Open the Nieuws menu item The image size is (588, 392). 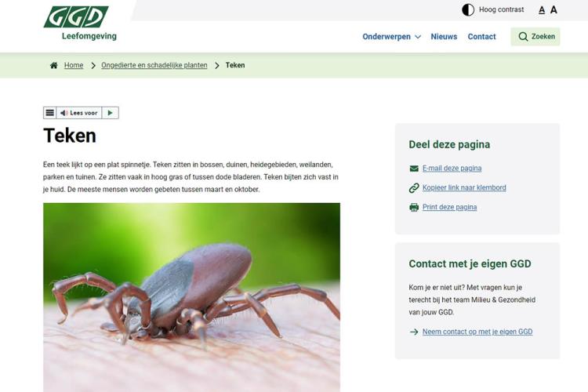point(444,37)
